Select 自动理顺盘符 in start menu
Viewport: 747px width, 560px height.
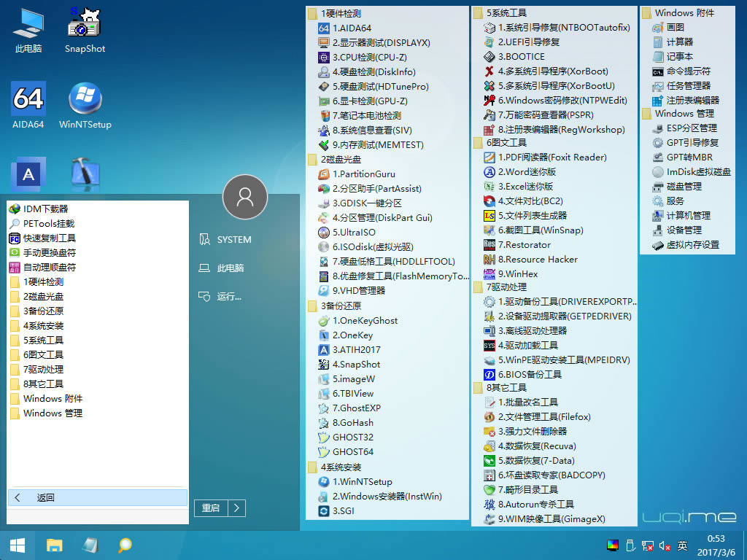click(98, 267)
